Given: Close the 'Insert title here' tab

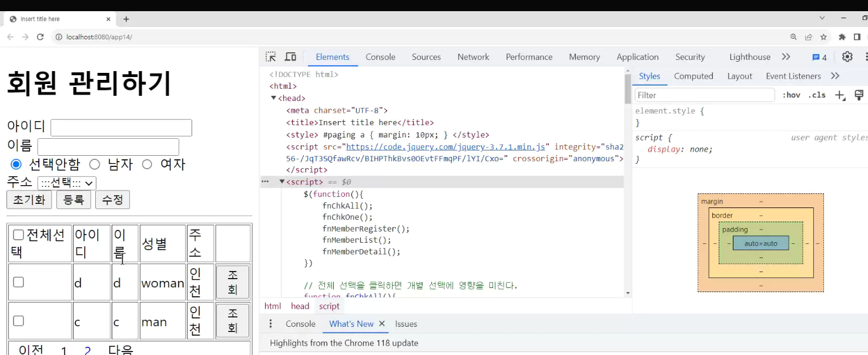Looking at the screenshot, I should (108, 19).
